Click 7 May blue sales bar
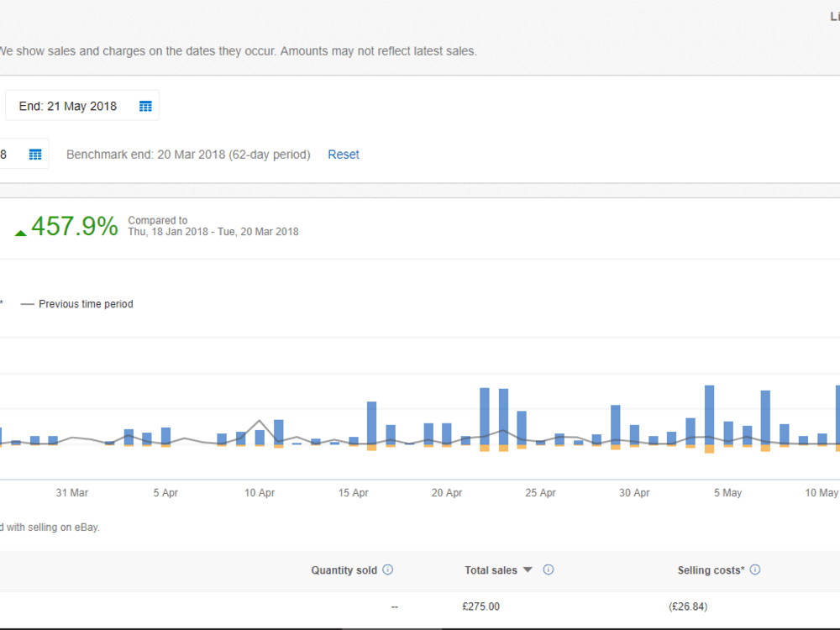The width and height of the screenshot is (840, 630). tap(765, 417)
